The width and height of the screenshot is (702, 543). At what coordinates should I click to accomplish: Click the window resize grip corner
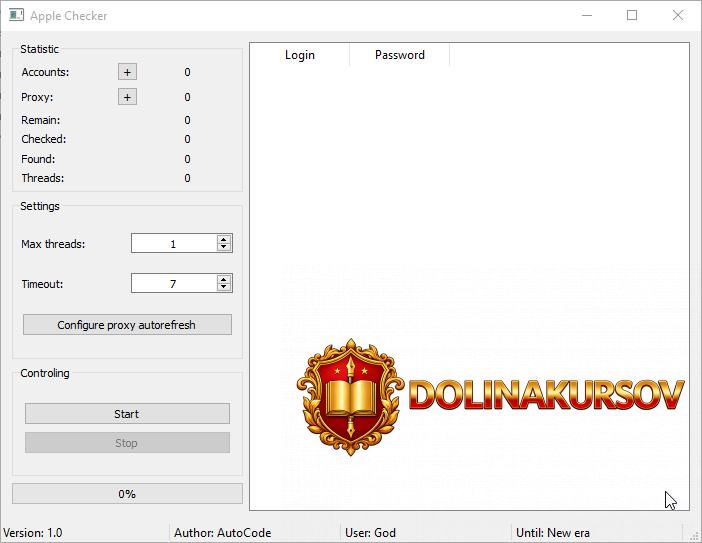[694, 535]
